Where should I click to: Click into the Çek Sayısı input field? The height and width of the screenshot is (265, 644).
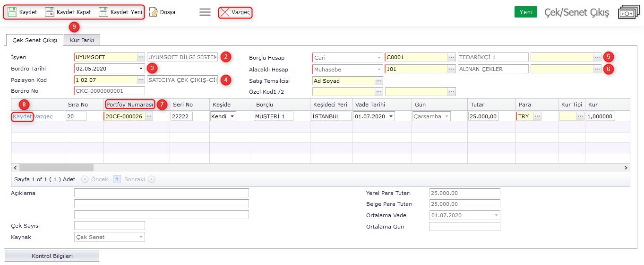109,226
